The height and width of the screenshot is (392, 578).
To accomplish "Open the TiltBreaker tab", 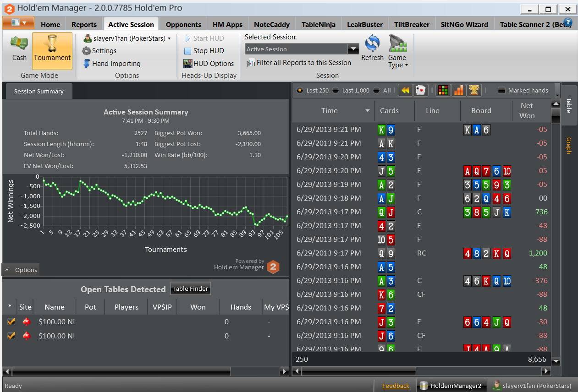I will pyautogui.click(x=412, y=25).
